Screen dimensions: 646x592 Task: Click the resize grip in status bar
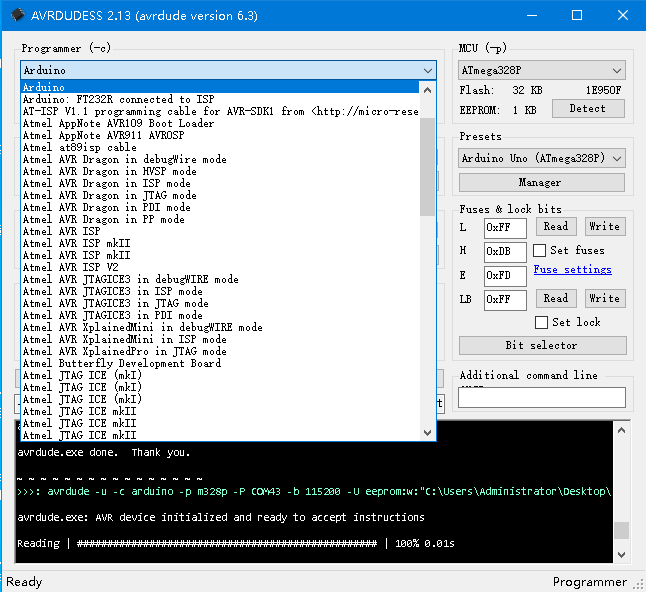pos(638,584)
